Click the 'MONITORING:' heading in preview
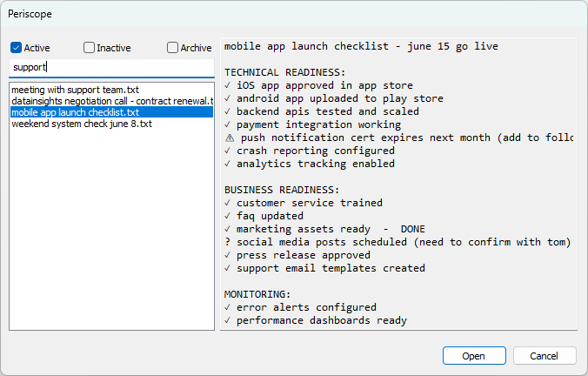The height and width of the screenshot is (376, 588). (x=257, y=294)
